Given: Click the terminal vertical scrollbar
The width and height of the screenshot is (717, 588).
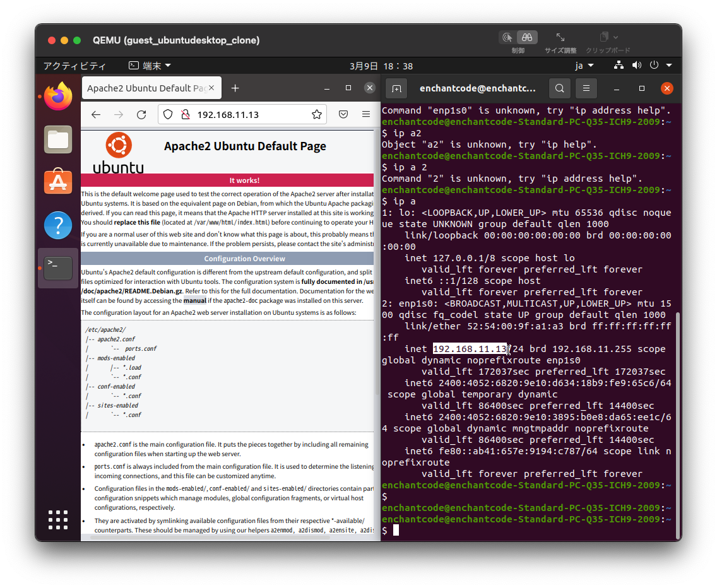Looking at the screenshot, I should pos(678,425).
